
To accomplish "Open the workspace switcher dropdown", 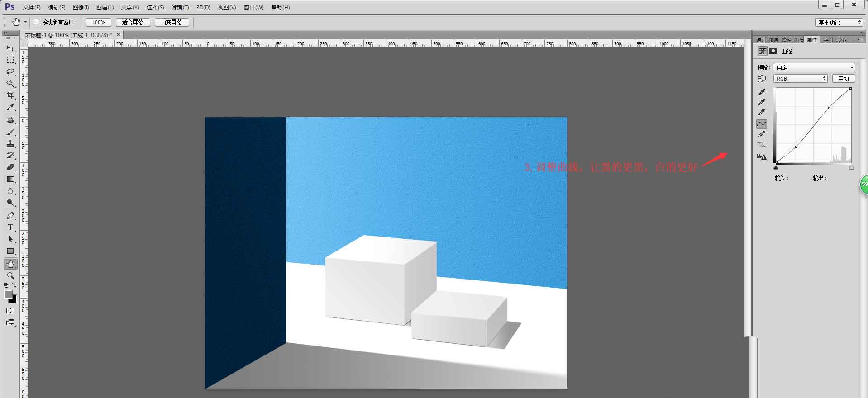I will [x=839, y=22].
